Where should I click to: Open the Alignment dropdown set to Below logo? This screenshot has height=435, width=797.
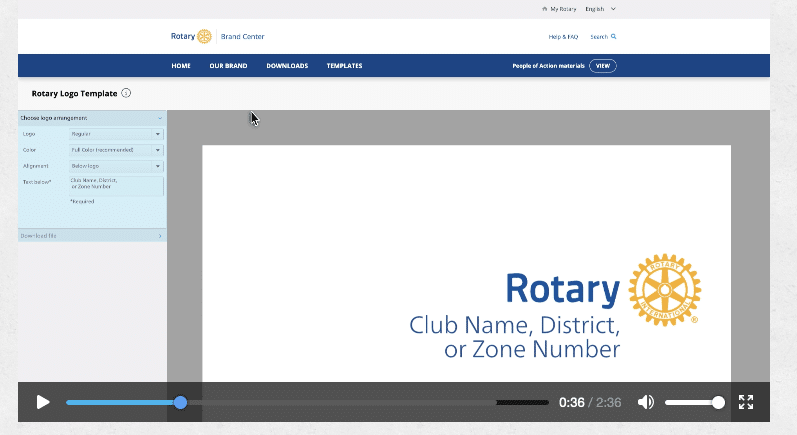coord(116,166)
